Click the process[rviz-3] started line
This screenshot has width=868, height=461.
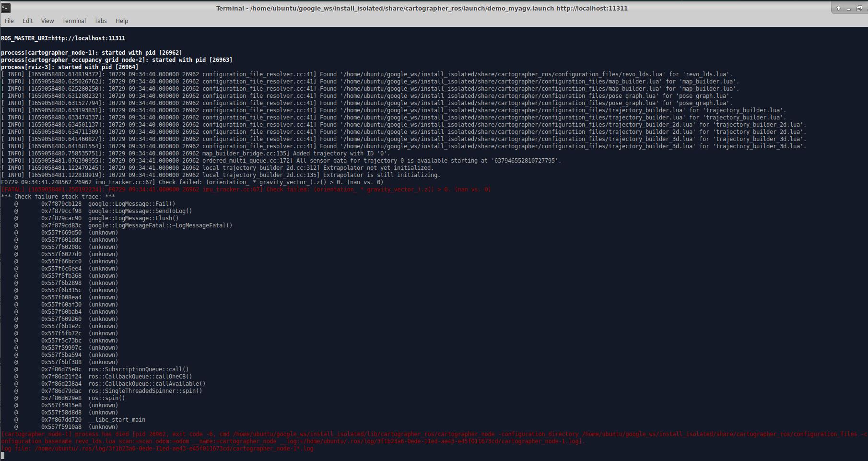[70, 67]
